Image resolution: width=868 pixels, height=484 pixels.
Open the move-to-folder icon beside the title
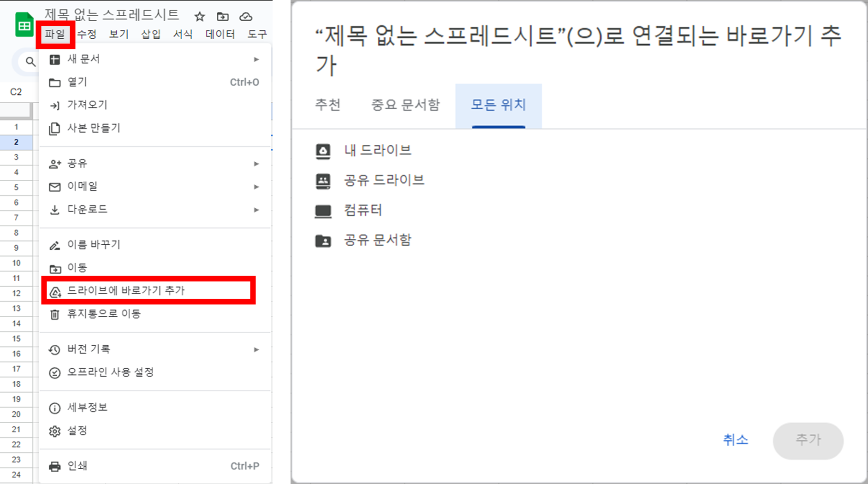coord(223,16)
